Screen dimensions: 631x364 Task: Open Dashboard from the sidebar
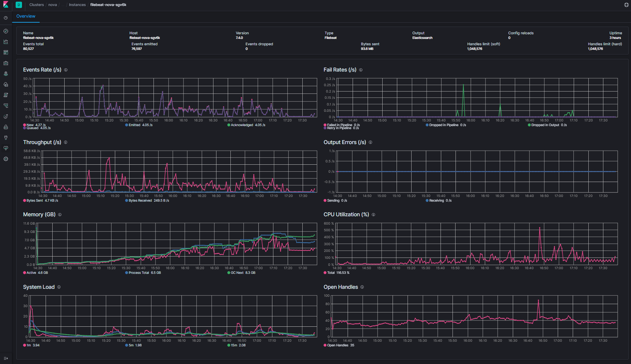point(6,53)
